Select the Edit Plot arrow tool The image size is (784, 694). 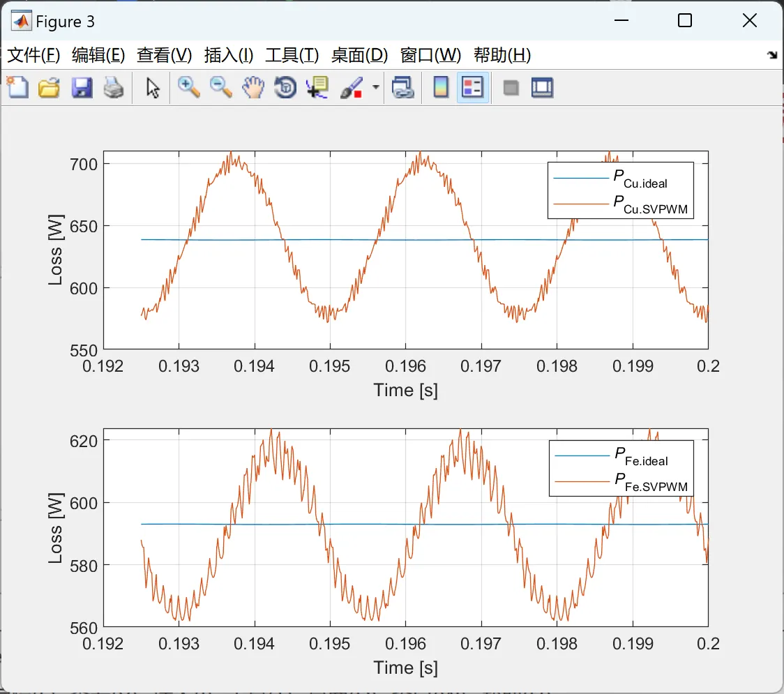click(153, 88)
